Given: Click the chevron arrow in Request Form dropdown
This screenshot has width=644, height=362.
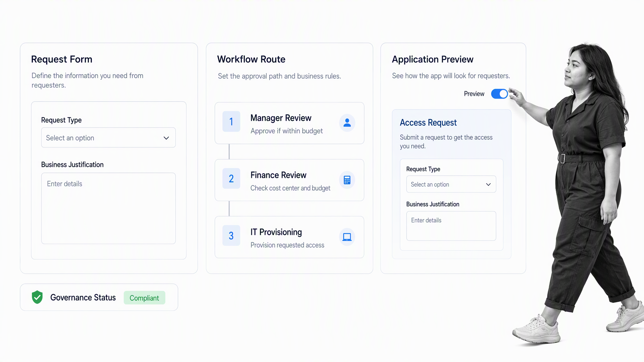Looking at the screenshot, I should [166, 138].
